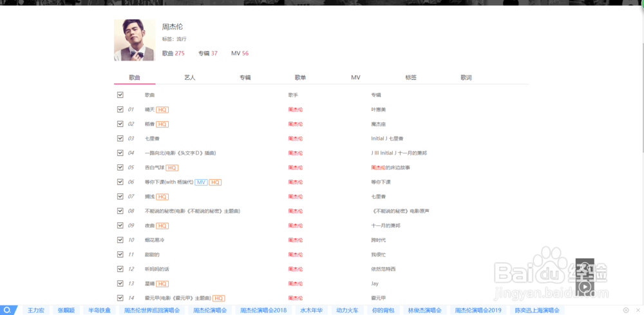Switch to the 歌词 tab

point(466,77)
